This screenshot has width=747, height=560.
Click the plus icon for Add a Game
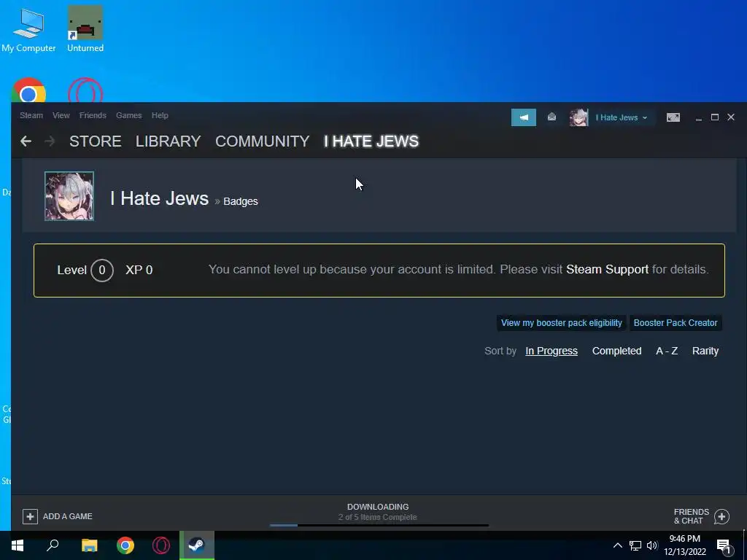pyautogui.click(x=30, y=516)
